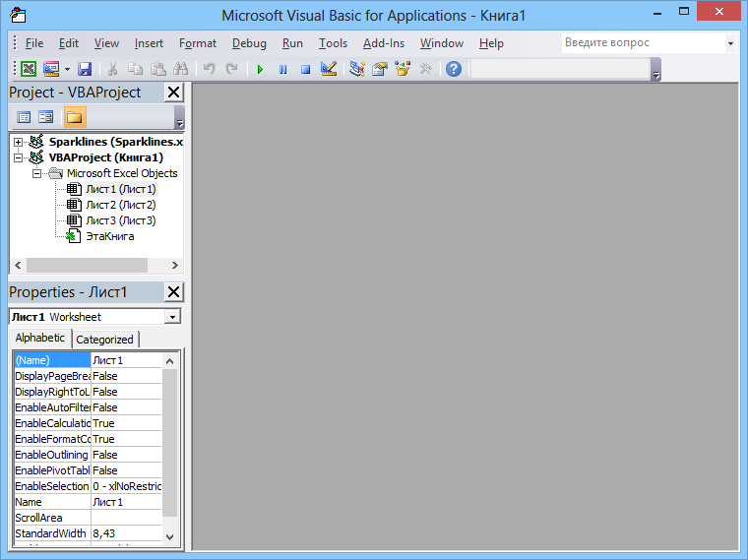Open Properties Window toolbar icon

pos(380,69)
